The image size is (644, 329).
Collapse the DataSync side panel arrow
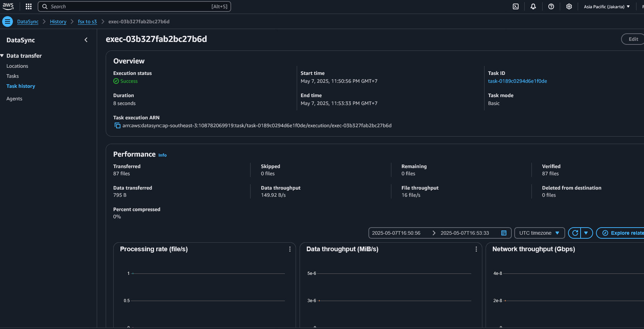tap(86, 40)
